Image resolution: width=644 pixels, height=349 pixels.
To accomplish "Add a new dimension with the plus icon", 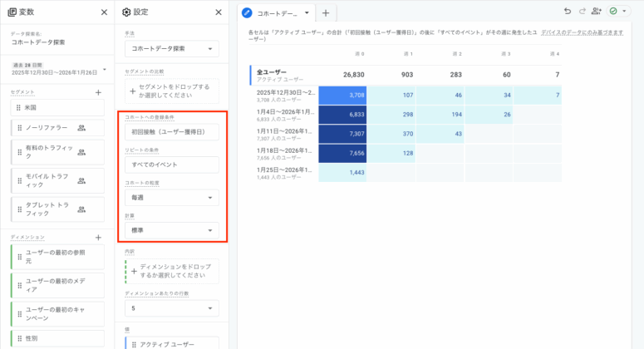I will pyautogui.click(x=98, y=237).
